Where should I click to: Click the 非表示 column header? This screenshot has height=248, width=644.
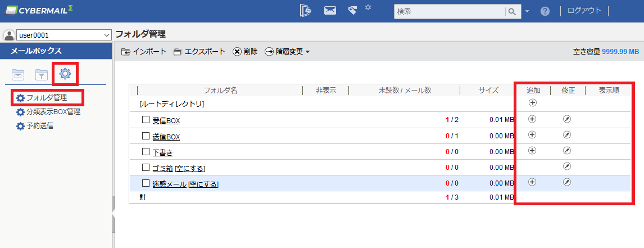pyautogui.click(x=326, y=91)
